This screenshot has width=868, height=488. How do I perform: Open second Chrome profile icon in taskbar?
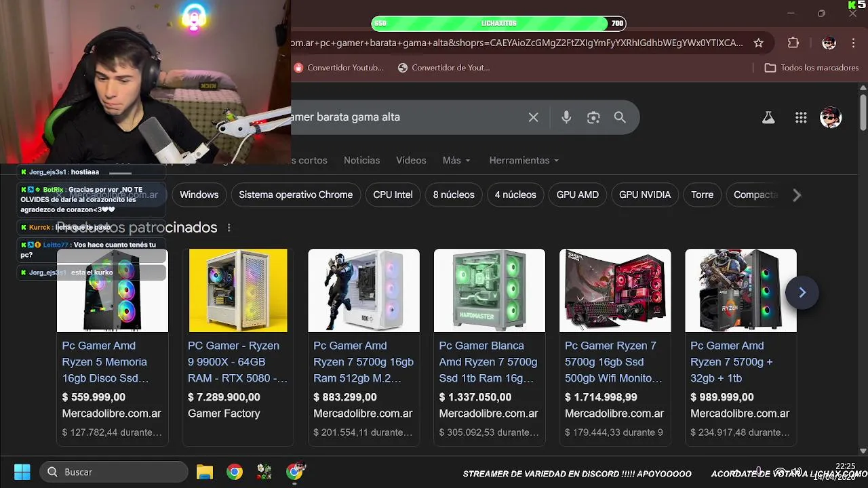pos(295,472)
